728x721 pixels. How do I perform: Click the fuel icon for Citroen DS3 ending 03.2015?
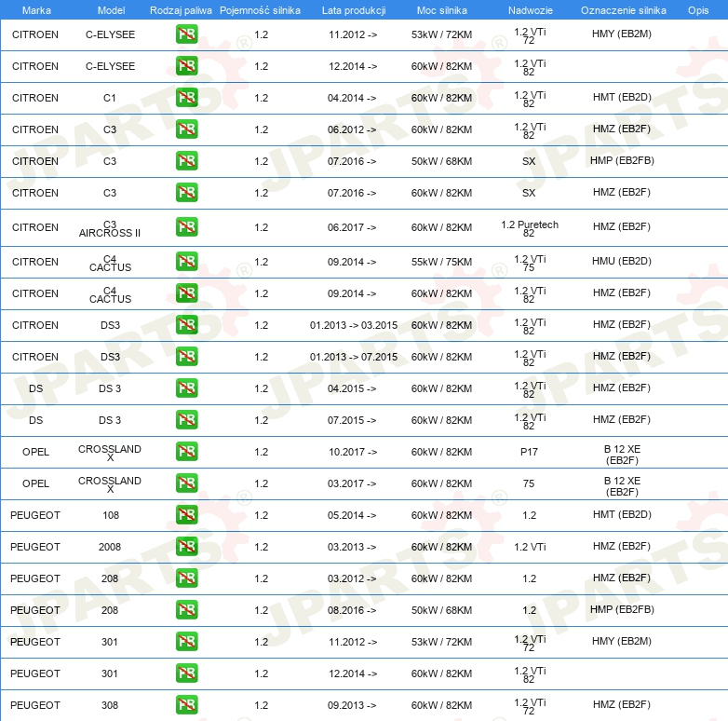186,325
